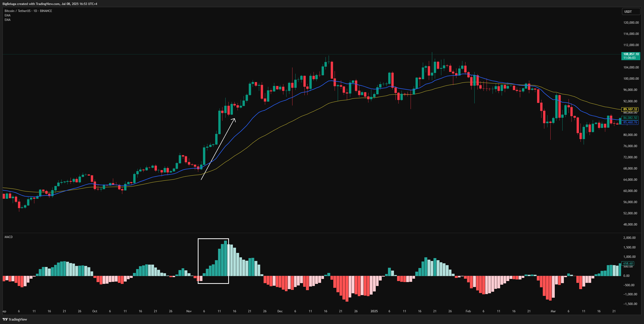Click the green last-bar price label 86,082.50
The height and width of the screenshot is (324, 644).
coord(630,118)
